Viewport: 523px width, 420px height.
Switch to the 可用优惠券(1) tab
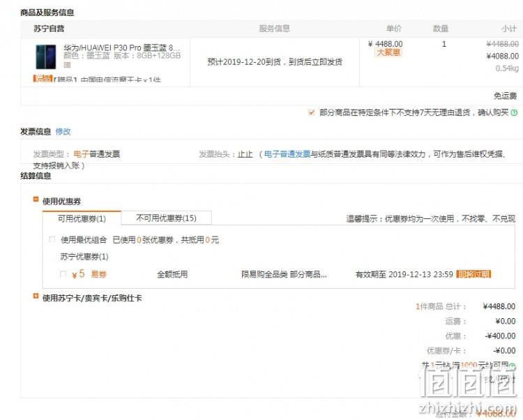82,218
